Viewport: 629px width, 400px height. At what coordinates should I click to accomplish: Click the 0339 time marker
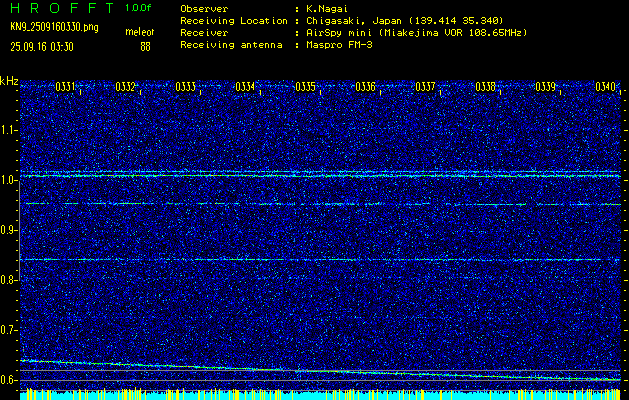tap(545, 87)
